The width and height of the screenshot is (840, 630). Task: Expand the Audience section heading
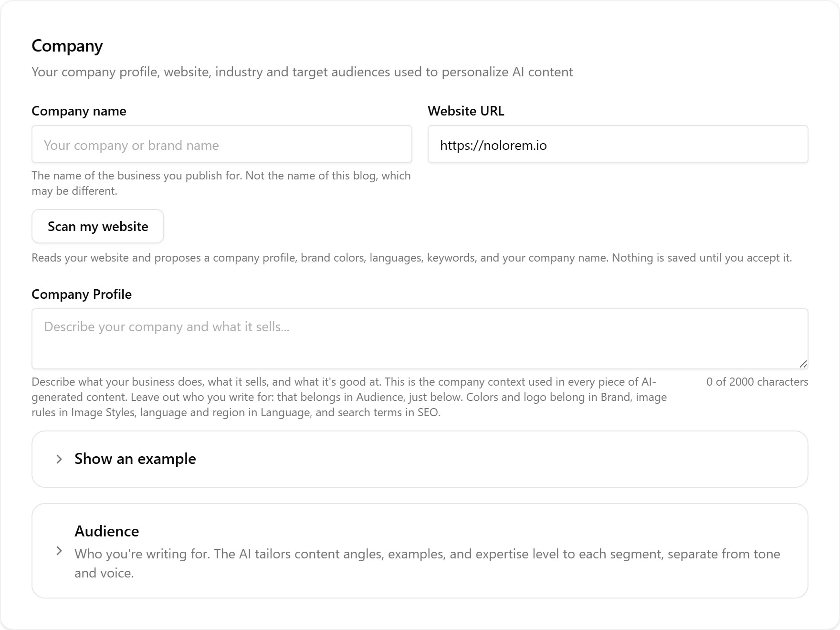tap(107, 531)
